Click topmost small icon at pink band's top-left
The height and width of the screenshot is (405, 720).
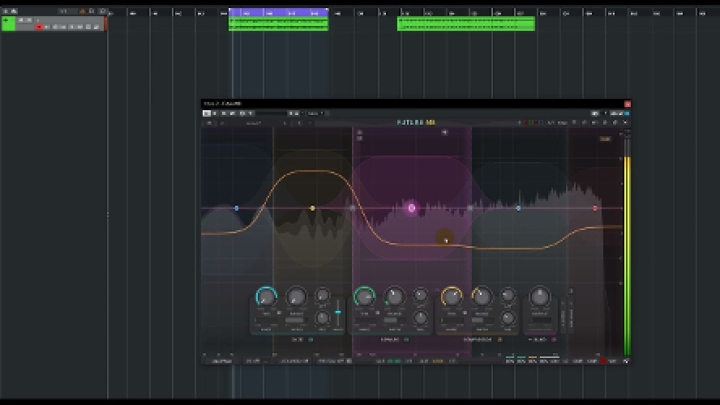pos(360,132)
